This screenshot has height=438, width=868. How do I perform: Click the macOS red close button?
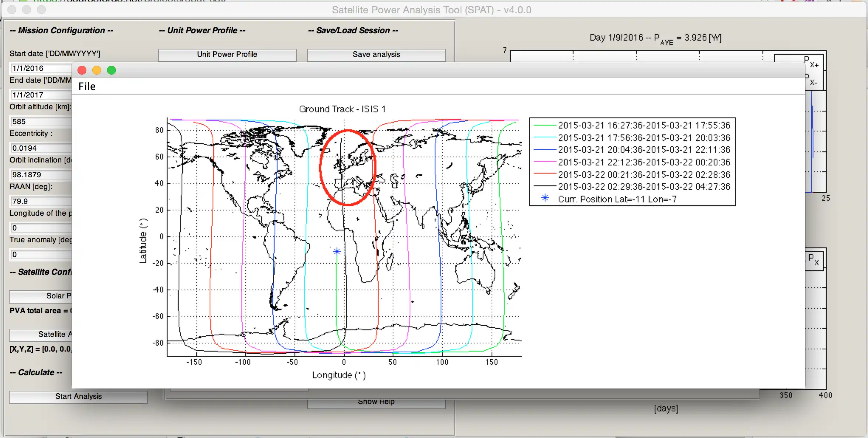83,71
